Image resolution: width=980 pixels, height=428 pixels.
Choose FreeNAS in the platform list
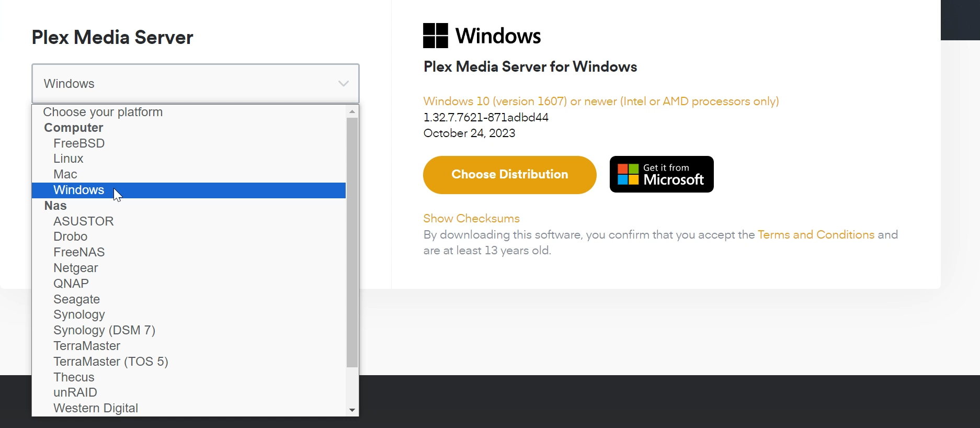click(189, 252)
